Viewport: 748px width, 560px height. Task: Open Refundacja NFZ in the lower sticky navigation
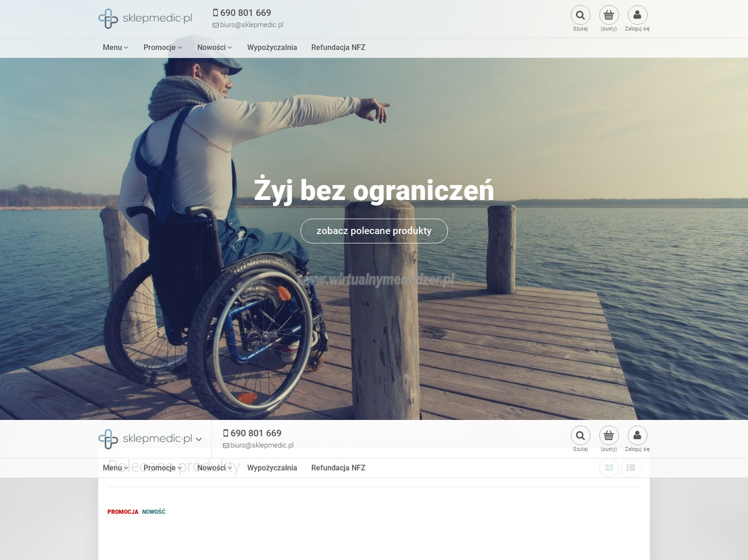coord(338,468)
